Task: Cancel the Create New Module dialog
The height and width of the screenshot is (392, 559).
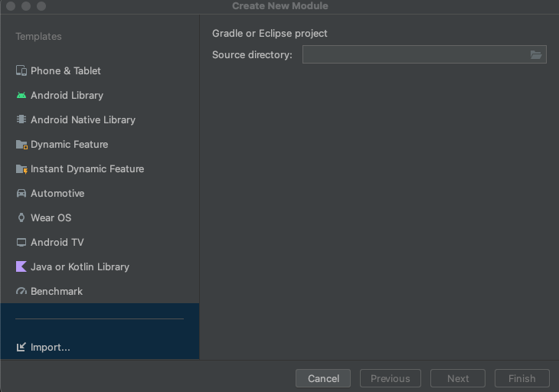Action: pyautogui.click(x=323, y=378)
